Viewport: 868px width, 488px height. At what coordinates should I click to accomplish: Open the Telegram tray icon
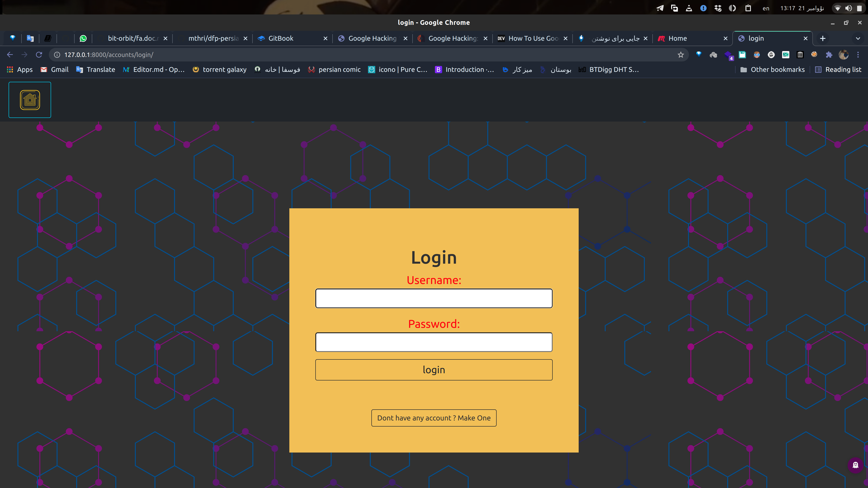[x=660, y=8]
